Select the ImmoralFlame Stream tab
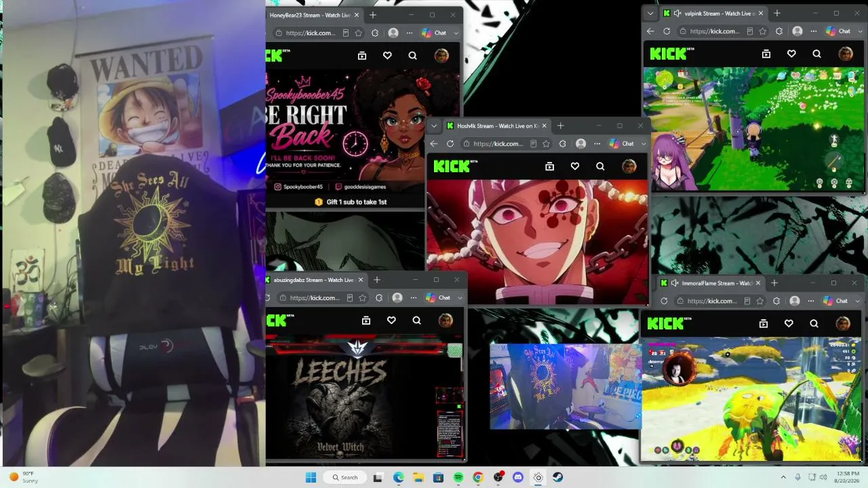Viewport: 868px width, 488px height. pos(711,283)
